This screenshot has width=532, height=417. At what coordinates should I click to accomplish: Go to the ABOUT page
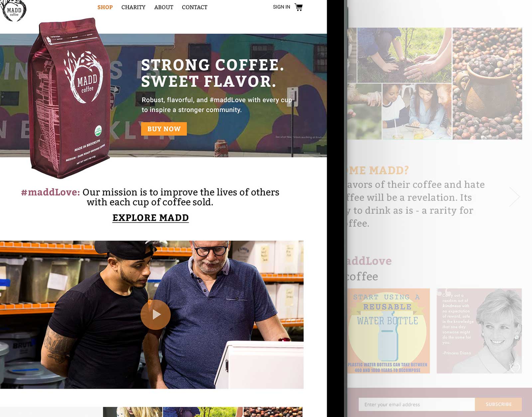tap(164, 7)
